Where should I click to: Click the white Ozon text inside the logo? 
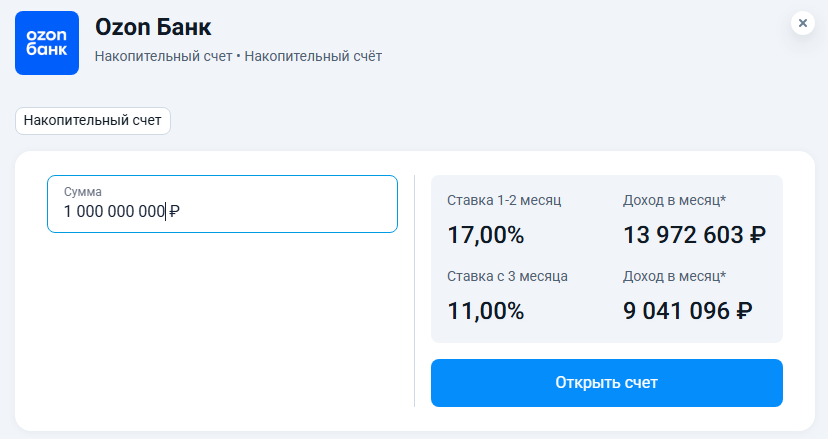(x=47, y=33)
